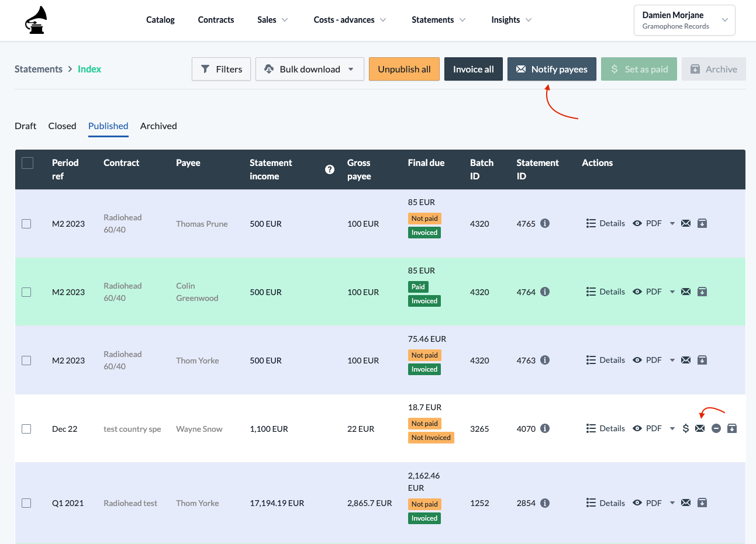Toggle the select-all header checkbox
756x544 pixels.
27,163
